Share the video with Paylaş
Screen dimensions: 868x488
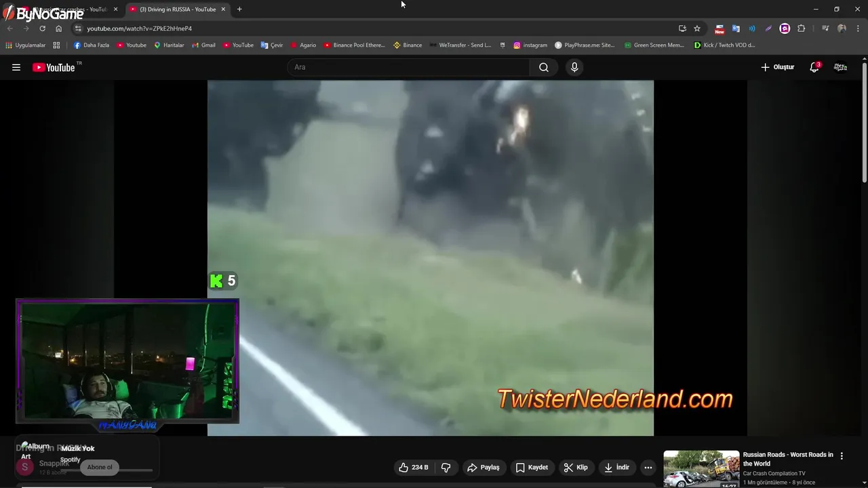coord(484,468)
